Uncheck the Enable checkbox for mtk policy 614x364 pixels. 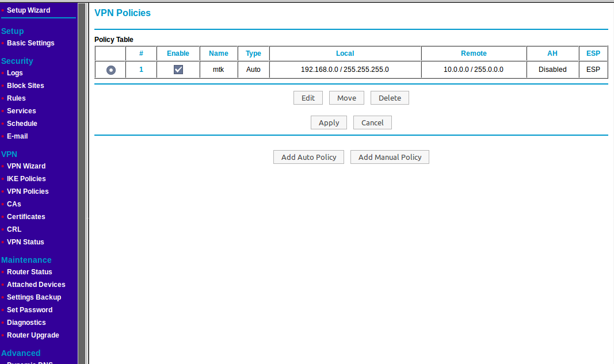click(x=178, y=70)
